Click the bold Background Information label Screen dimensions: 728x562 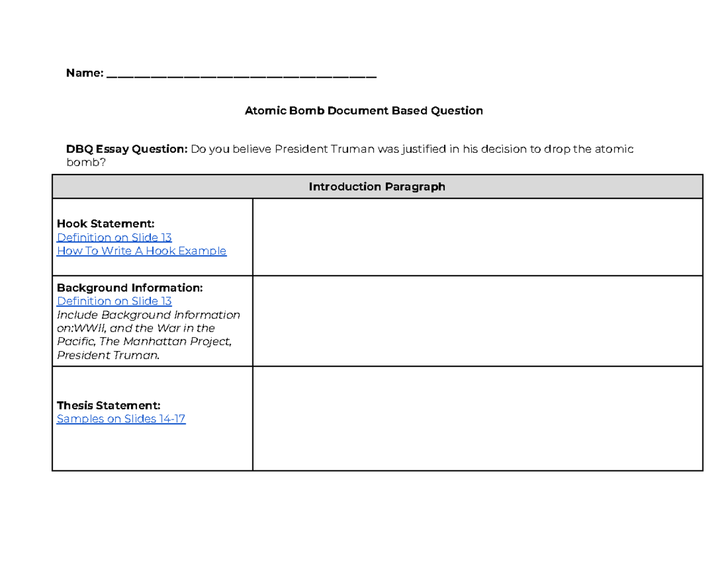tap(129, 287)
